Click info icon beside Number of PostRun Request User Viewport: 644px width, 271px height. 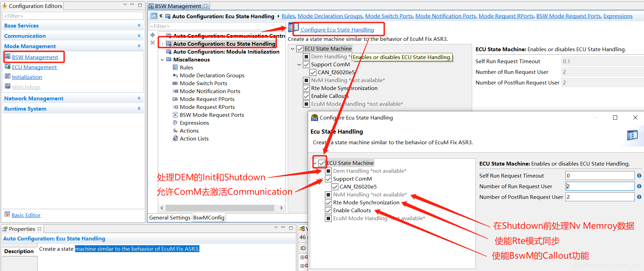point(639,197)
